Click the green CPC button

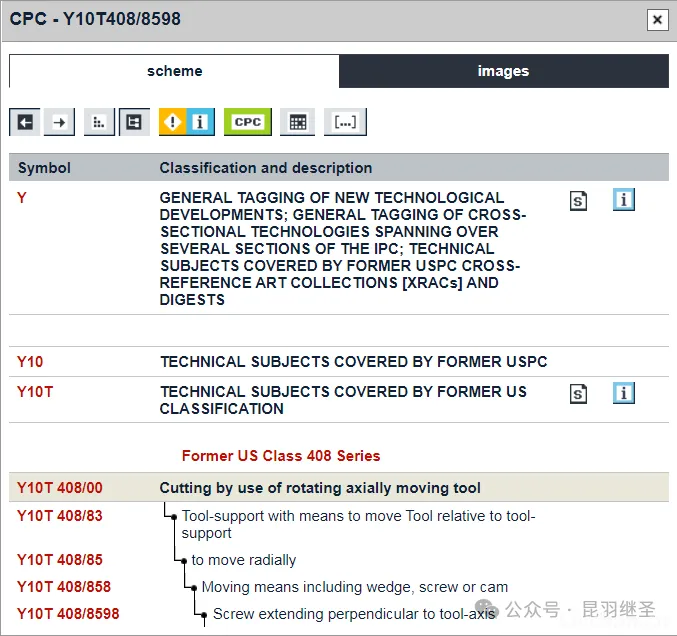click(x=247, y=122)
